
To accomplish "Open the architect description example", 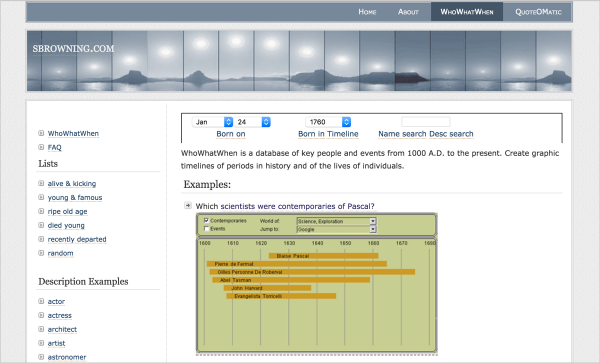I will [x=62, y=329].
